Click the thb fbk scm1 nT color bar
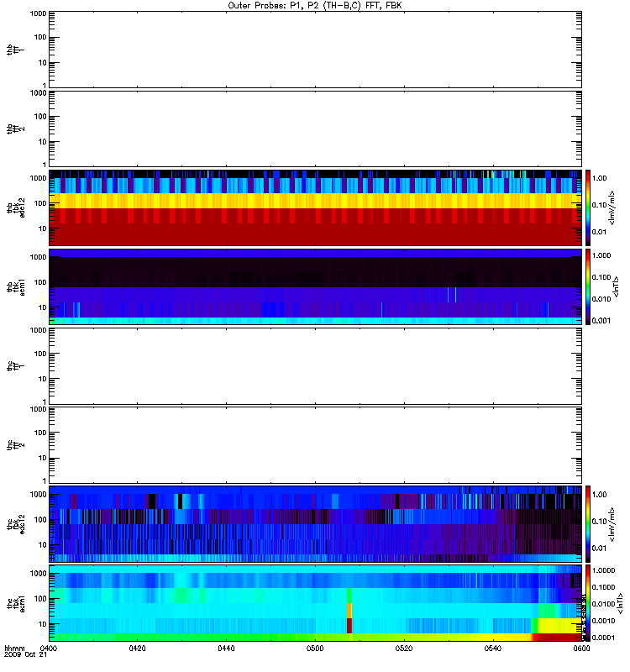This screenshot has width=630, height=672. [x=588, y=286]
